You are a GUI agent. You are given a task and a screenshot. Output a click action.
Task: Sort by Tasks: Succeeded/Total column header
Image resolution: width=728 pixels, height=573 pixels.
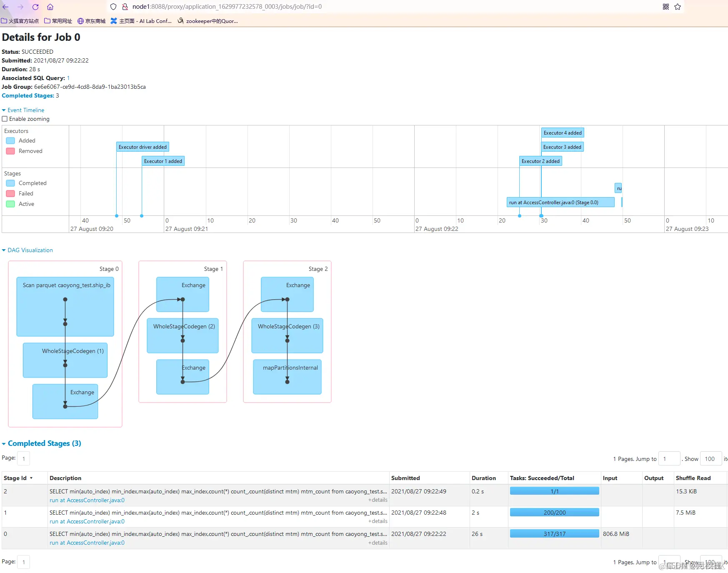click(x=542, y=478)
